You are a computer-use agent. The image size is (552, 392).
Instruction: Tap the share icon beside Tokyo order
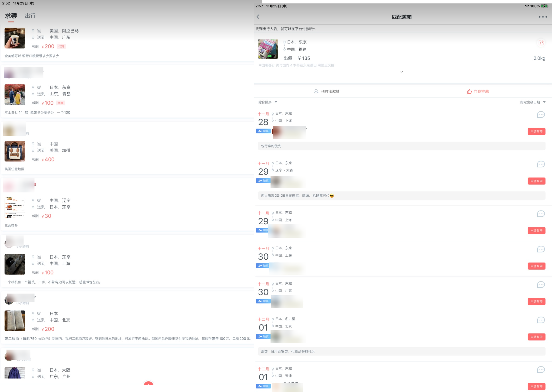(541, 43)
